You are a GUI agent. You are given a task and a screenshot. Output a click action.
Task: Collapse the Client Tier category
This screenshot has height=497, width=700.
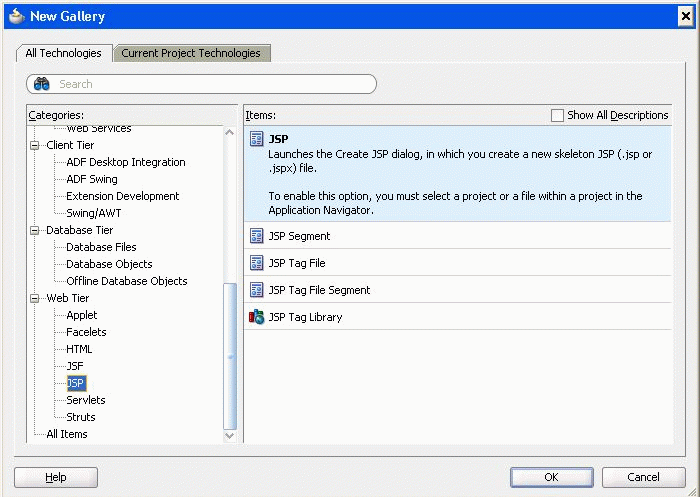click(x=35, y=145)
